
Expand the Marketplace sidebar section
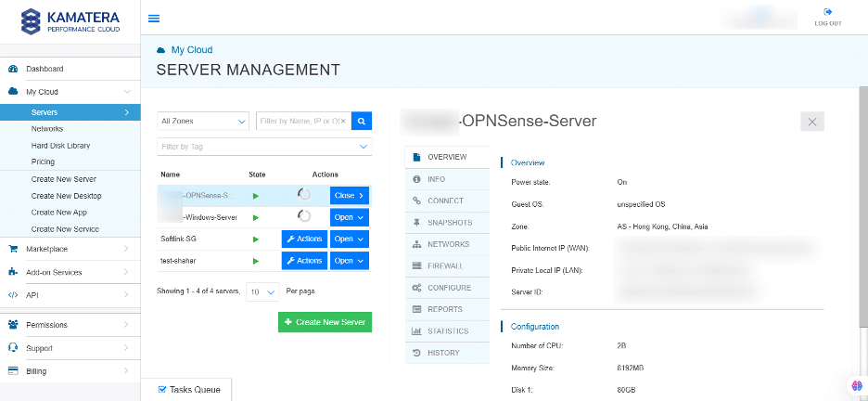126,250
